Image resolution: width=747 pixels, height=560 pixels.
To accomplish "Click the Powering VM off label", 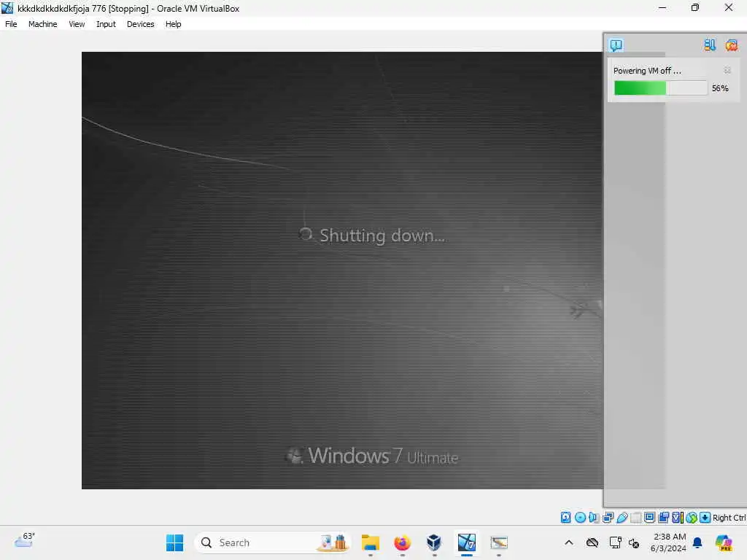I will (x=647, y=71).
